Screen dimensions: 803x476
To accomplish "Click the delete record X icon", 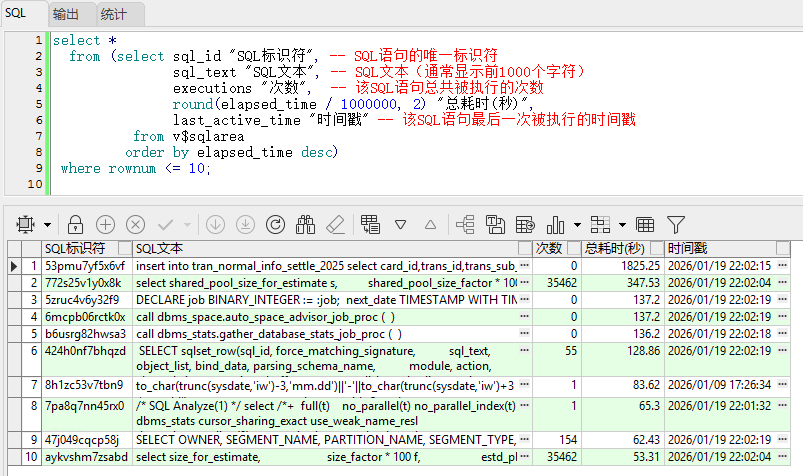I will (x=135, y=224).
